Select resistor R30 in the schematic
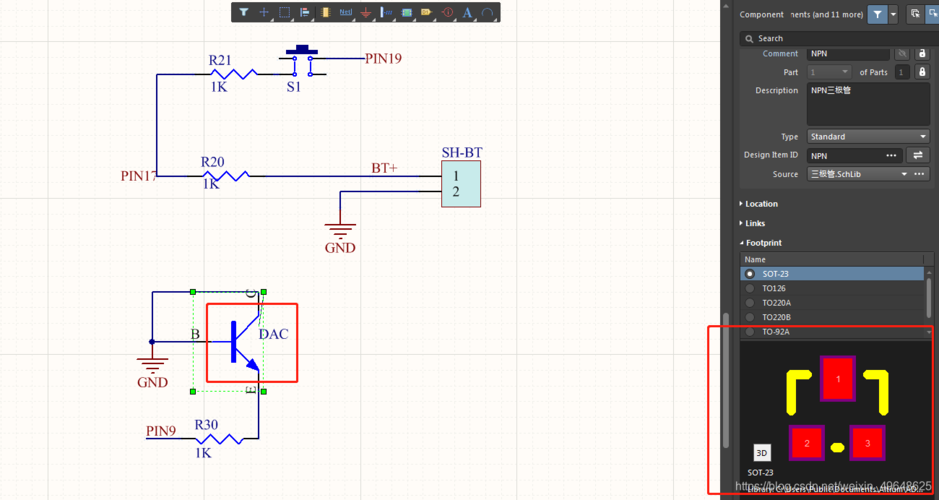939x500 pixels. click(x=219, y=438)
